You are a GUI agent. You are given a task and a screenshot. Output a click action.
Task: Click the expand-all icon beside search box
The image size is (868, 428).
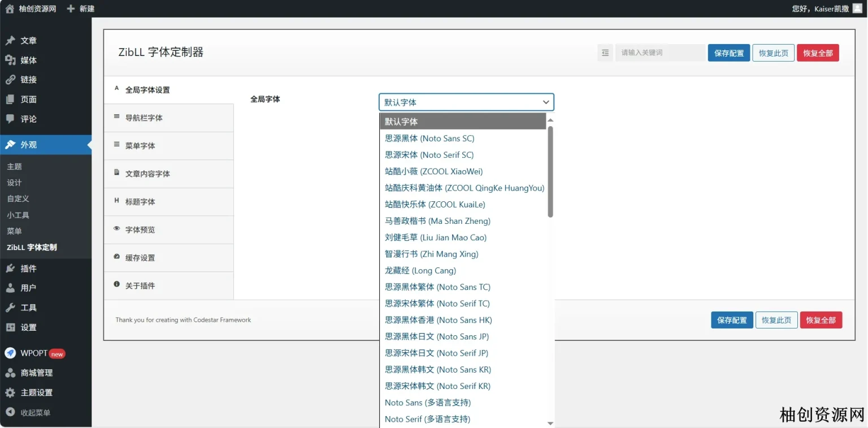click(x=605, y=53)
